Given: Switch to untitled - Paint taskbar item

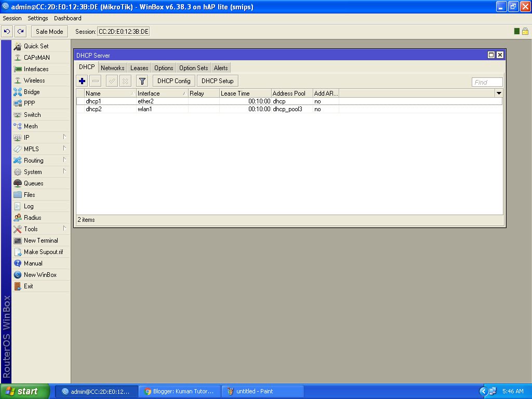Looking at the screenshot, I should (262, 391).
